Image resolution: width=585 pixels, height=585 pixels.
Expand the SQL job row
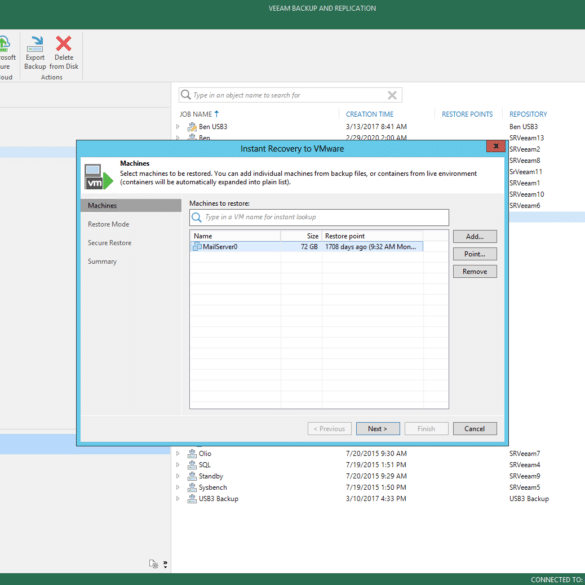(x=178, y=465)
